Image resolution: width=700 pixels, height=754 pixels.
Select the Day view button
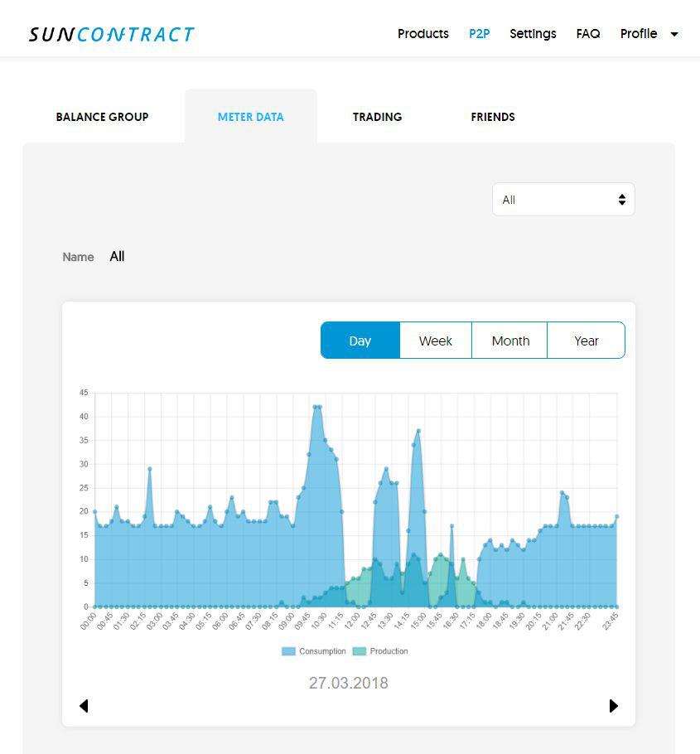[360, 341]
